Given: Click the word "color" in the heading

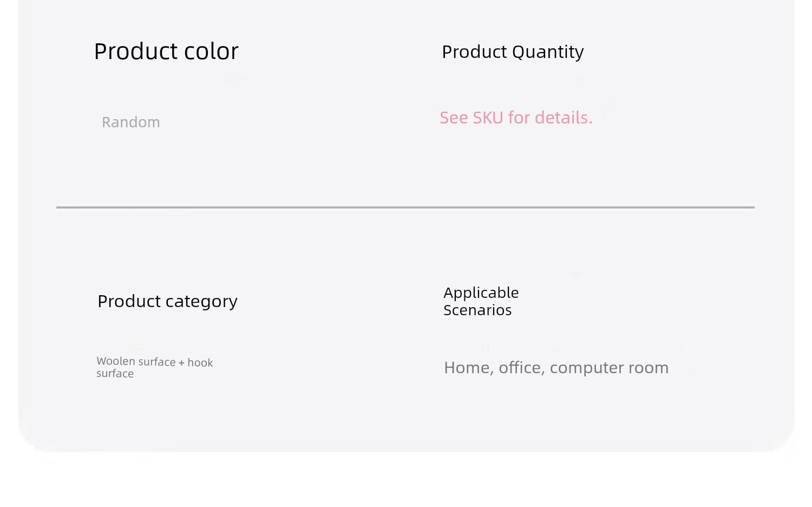Looking at the screenshot, I should tap(211, 52).
